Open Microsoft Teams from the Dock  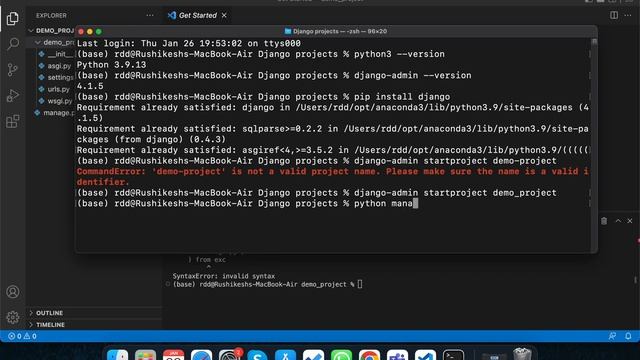click(397, 355)
